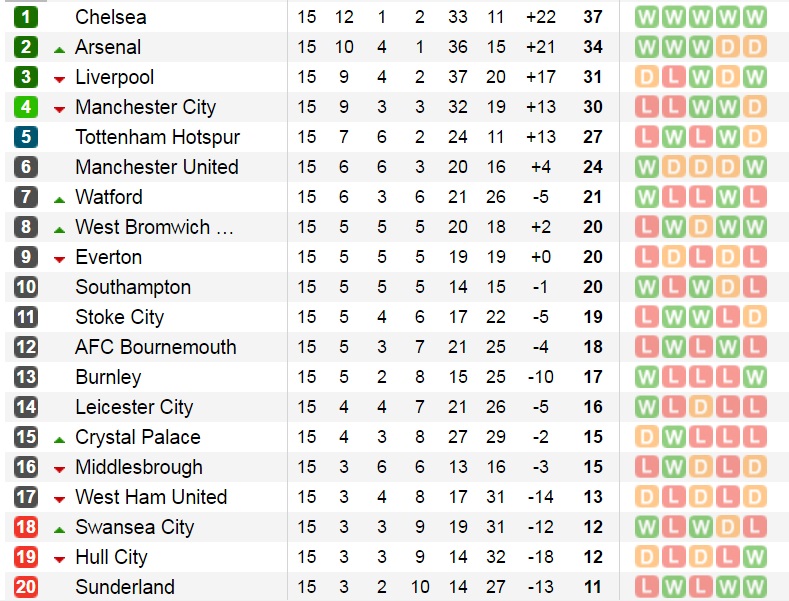Open the West Bromwich team link
Screen dimensions: 789x601
point(154,227)
